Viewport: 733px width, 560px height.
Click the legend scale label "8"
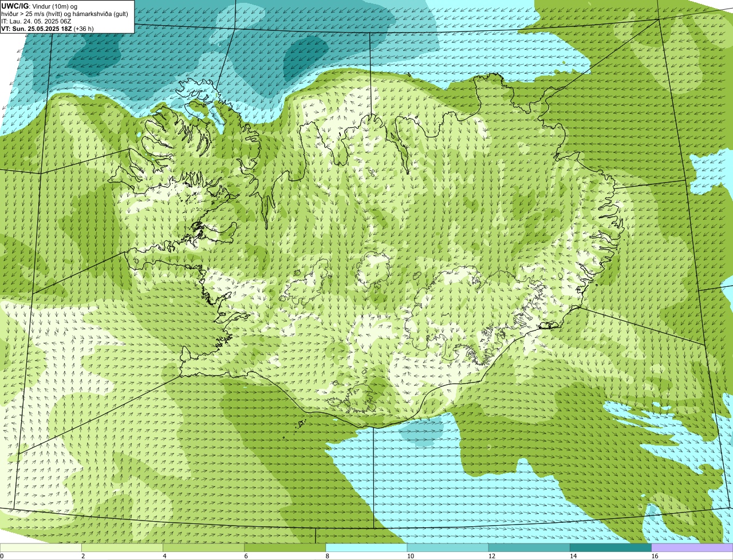click(x=327, y=556)
